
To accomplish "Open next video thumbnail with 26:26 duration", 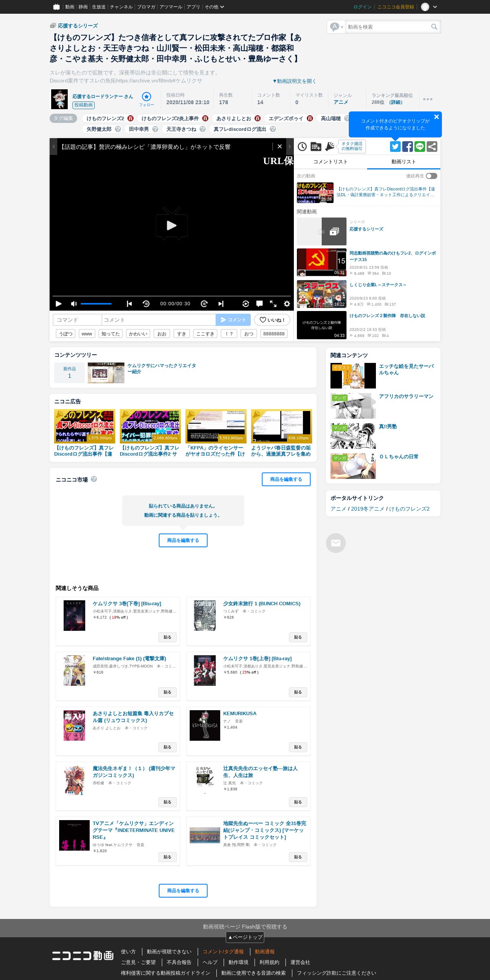I will click(315, 193).
